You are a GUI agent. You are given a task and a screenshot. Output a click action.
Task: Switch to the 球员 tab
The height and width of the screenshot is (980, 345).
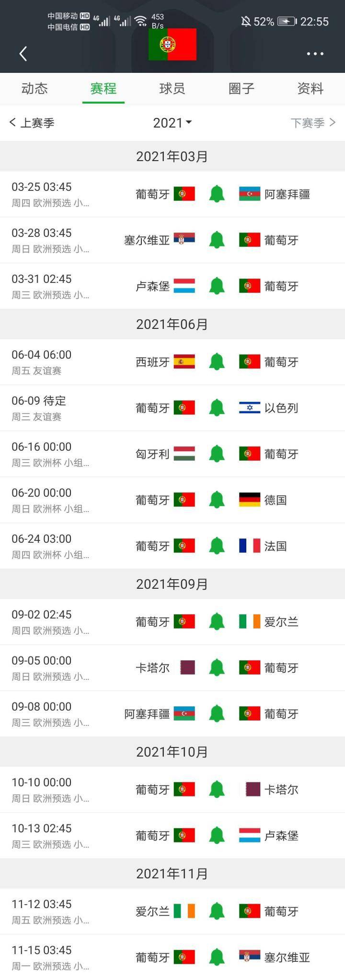click(x=172, y=89)
